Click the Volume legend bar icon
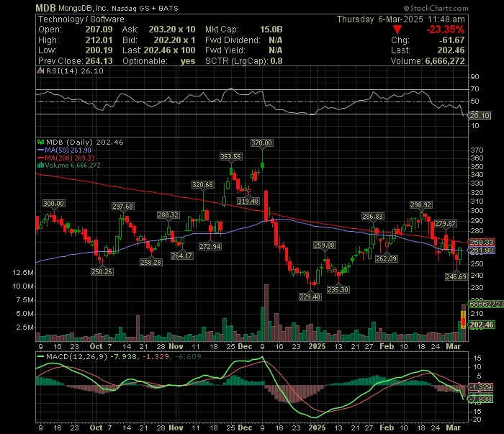The image size is (504, 434). point(40,166)
